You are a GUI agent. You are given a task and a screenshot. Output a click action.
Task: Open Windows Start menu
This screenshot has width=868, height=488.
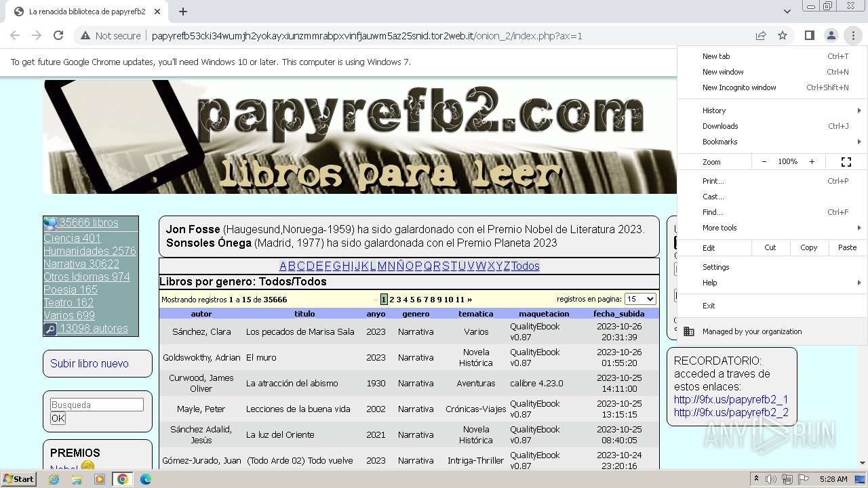pyautogui.click(x=19, y=479)
